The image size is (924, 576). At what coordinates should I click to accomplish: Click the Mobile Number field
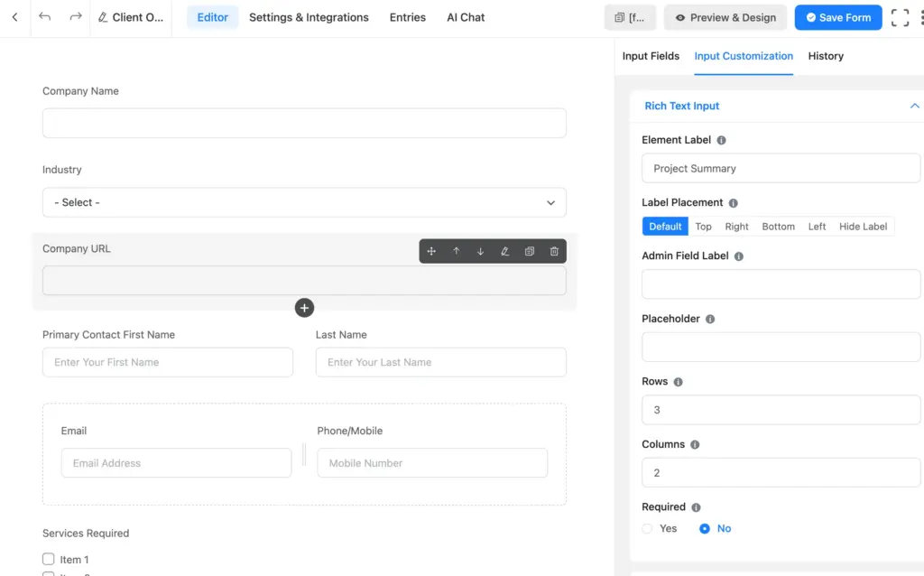pos(432,463)
